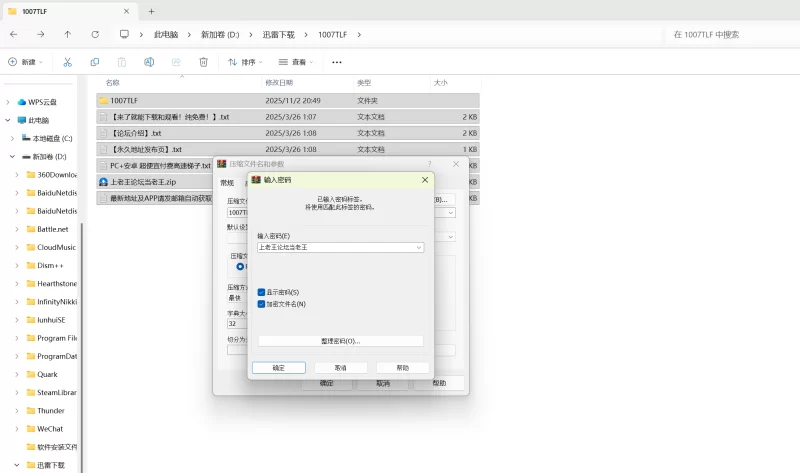This screenshot has height=473, width=800.
Task: Open the password combo box dropdown arrow
Action: point(418,247)
